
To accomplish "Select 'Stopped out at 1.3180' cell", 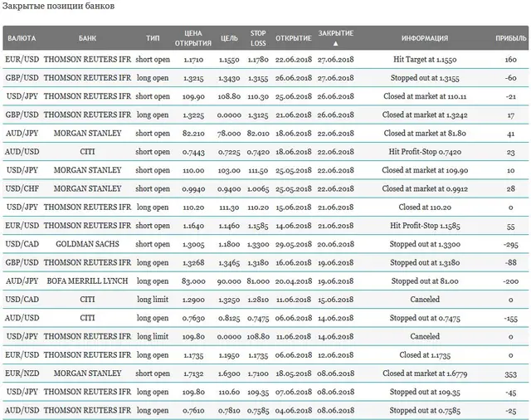I will point(425,262).
